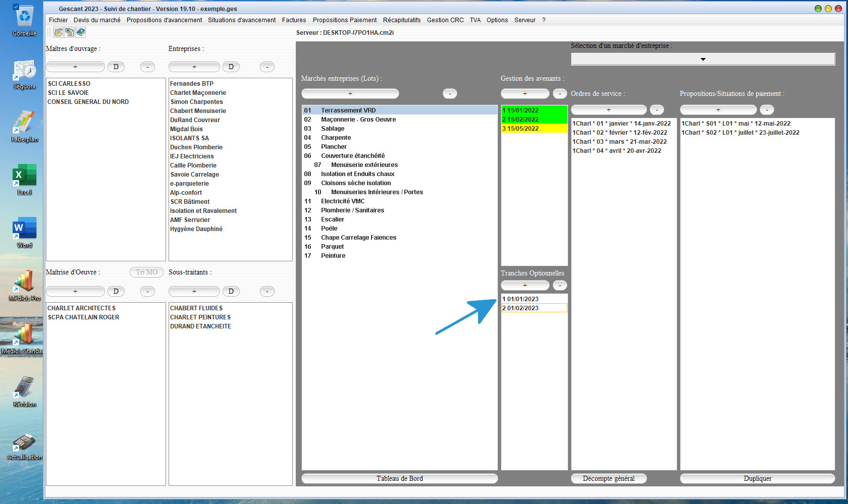Open the TVA menu

coord(475,20)
